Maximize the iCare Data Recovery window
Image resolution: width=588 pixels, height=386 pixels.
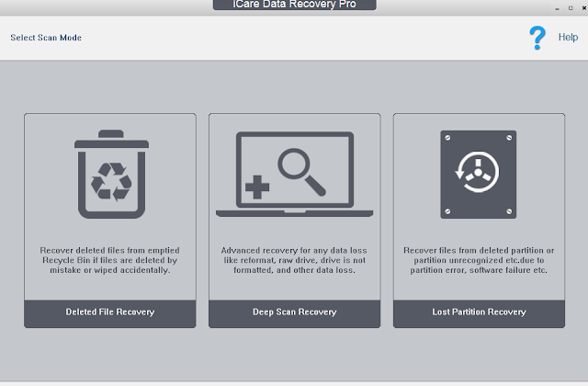571,8
